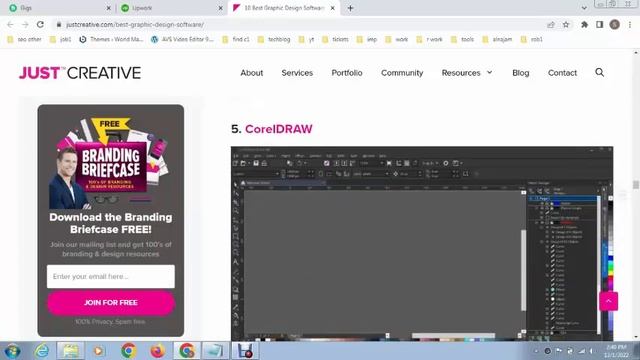Viewport: 640px width, 360px height.
Task: Click the JUST Creative logo
Action: [80, 73]
